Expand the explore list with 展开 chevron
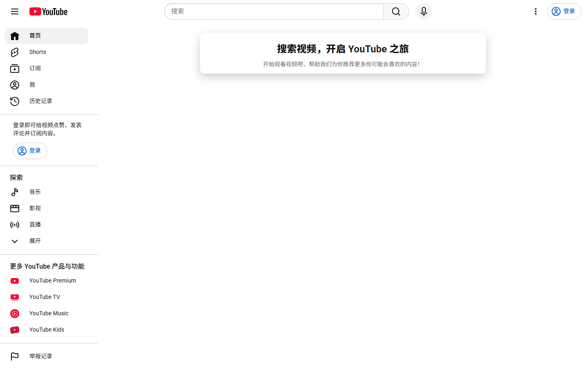 point(15,241)
